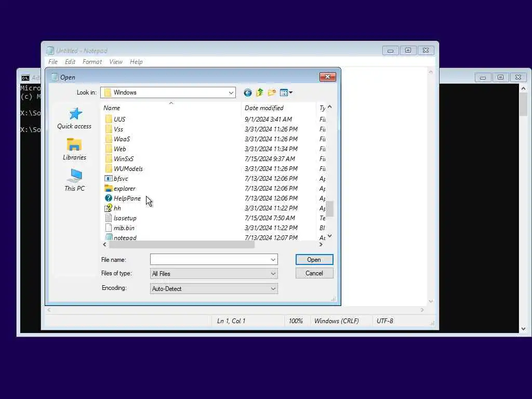
Task: Click the Command Prompt title bar icon
Action: [25, 78]
